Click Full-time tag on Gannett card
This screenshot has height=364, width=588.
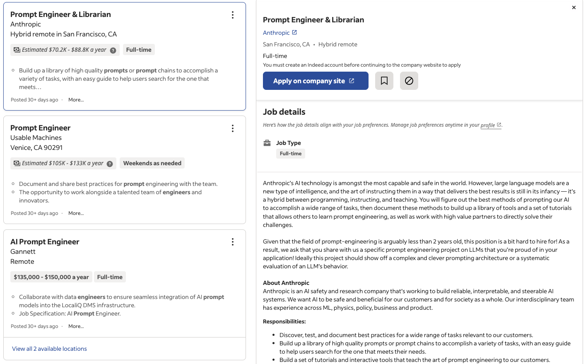click(x=110, y=277)
